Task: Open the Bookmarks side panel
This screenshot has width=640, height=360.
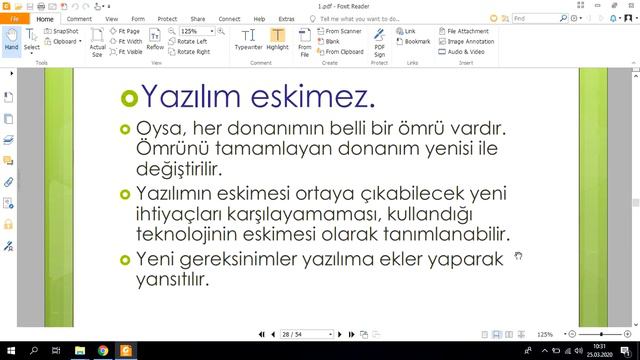Action: (x=8, y=97)
